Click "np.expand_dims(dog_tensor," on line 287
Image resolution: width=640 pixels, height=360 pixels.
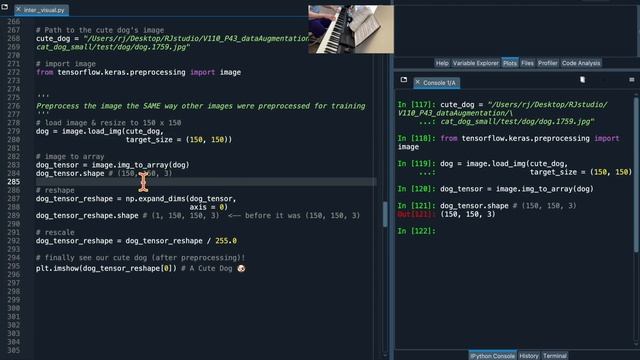181,199
